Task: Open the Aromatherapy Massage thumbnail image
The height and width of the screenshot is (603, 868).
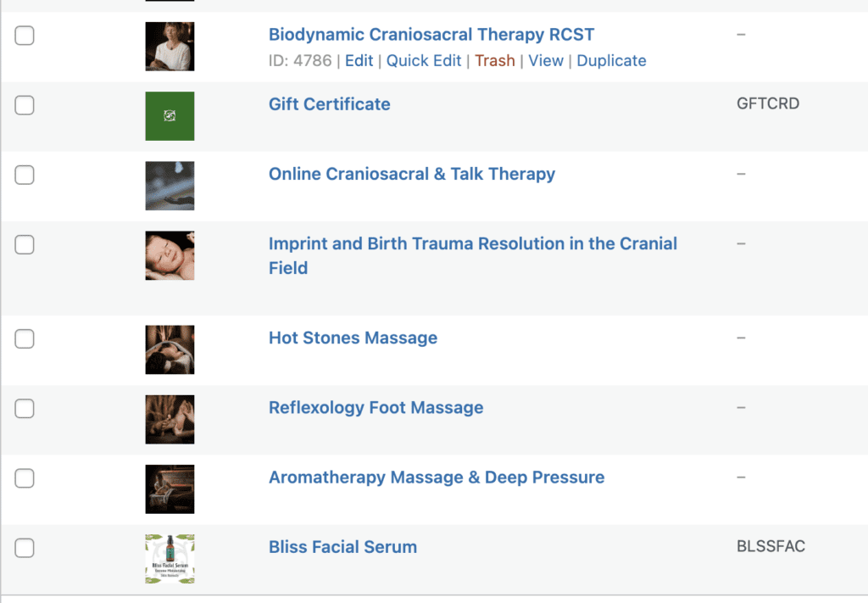Action: tap(170, 489)
